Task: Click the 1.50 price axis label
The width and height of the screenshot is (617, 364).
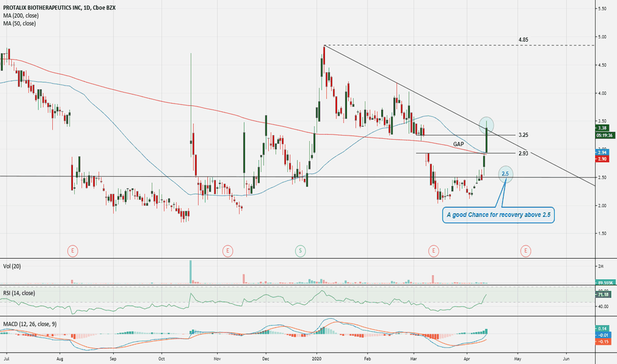Action: click(602, 234)
